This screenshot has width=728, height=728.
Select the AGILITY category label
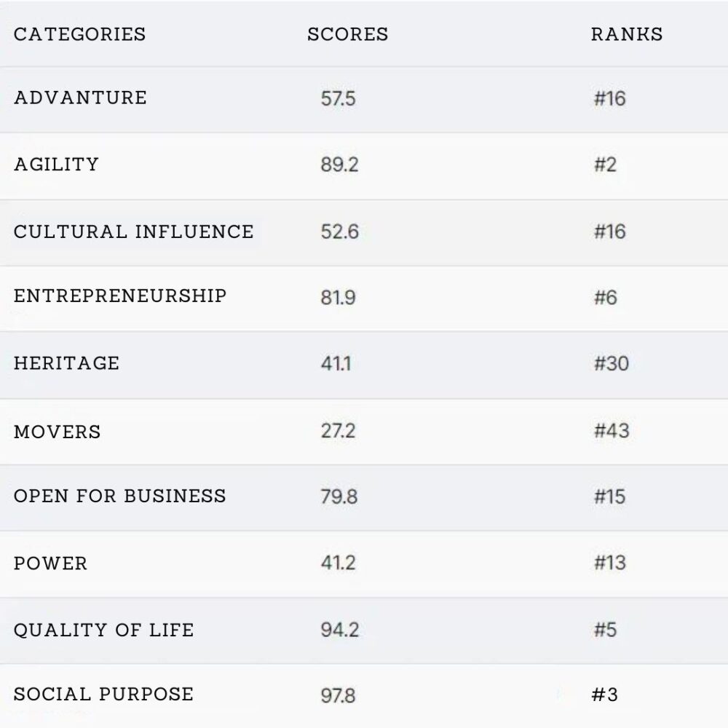(56, 165)
